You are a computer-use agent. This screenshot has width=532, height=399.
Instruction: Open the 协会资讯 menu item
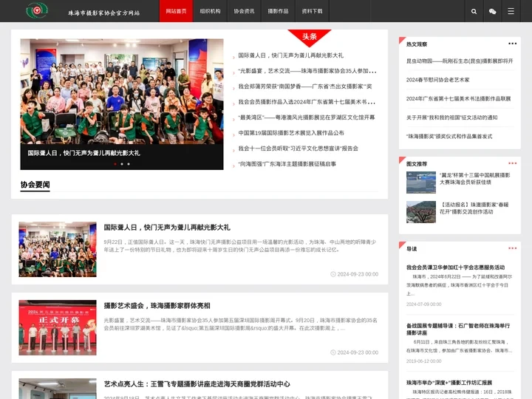click(x=244, y=11)
